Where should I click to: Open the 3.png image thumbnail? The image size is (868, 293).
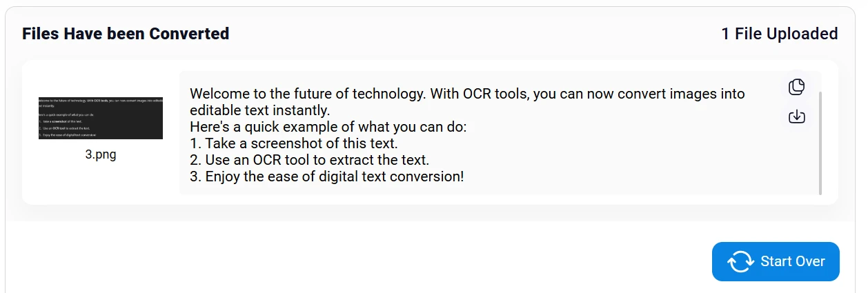click(101, 118)
